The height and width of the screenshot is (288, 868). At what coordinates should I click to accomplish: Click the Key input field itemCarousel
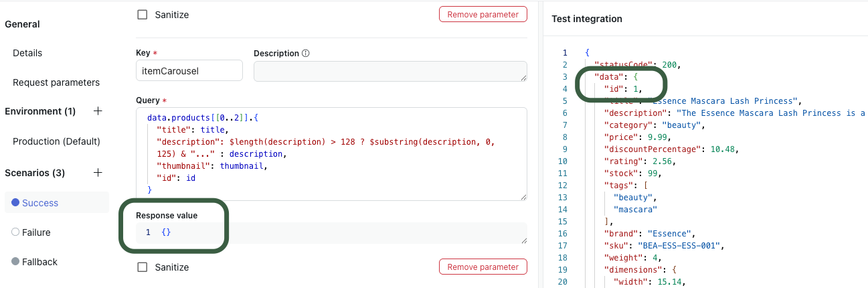tap(189, 70)
